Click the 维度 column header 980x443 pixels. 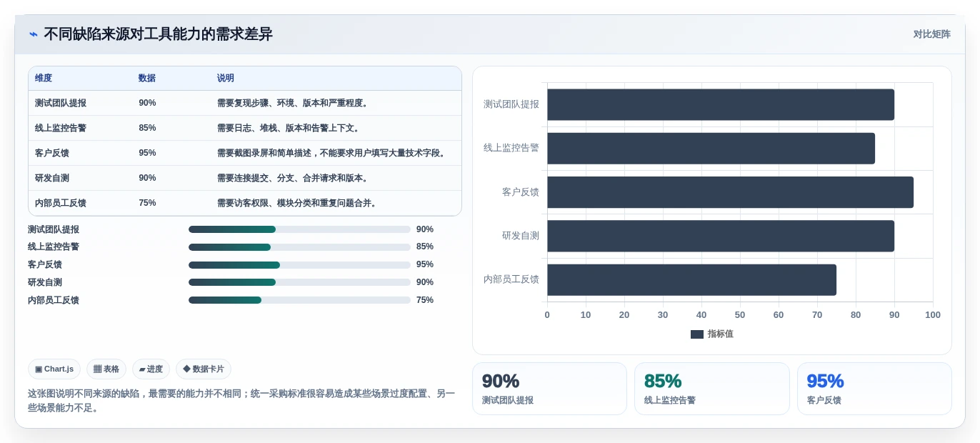pyautogui.click(x=44, y=78)
